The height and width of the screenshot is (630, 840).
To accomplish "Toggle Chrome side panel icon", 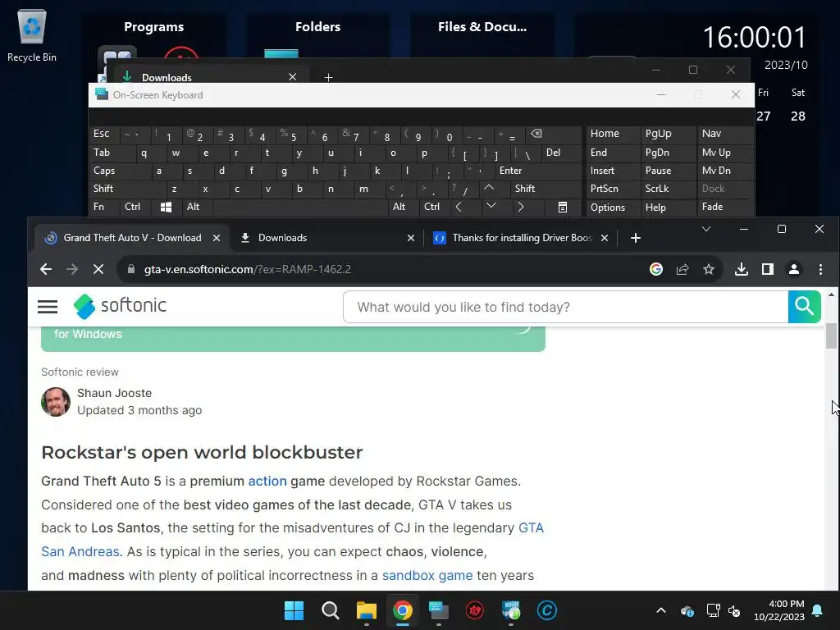I will click(768, 269).
